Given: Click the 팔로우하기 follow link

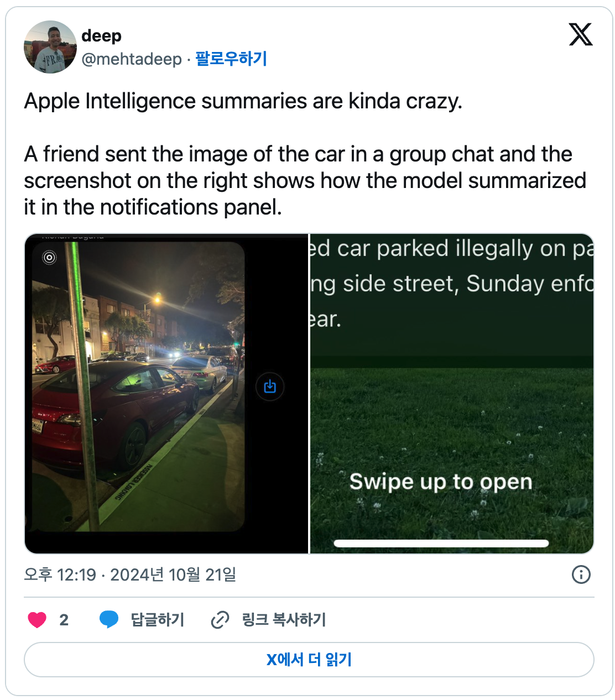Looking at the screenshot, I should 231,59.
